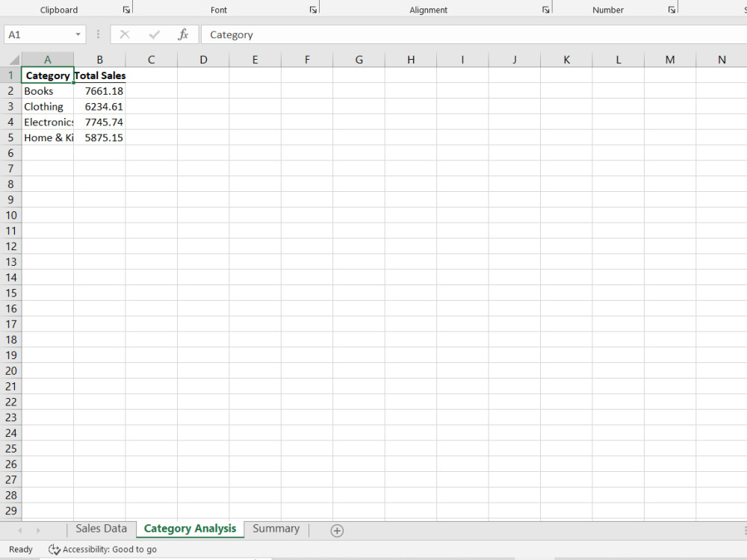
Task: Select the Clothing cell
Action: coord(47,107)
